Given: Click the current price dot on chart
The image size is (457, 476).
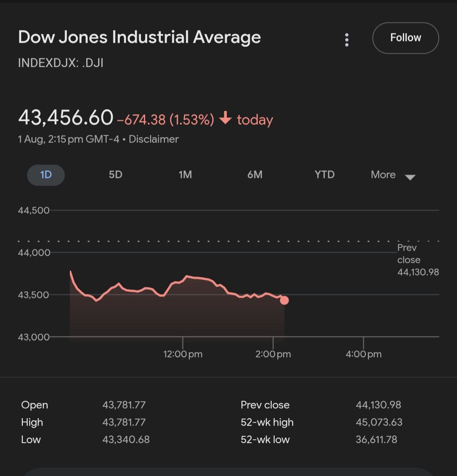Looking at the screenshot, I should click(x=284, y=300).
